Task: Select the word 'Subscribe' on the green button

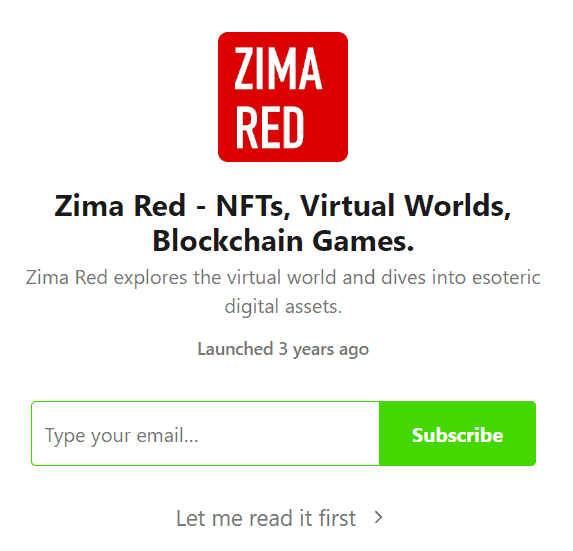Action: coord(458,435)
